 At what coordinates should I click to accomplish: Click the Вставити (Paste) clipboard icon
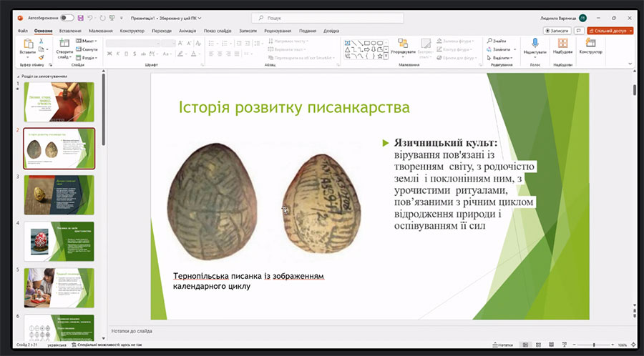click(x=27, y=44)
